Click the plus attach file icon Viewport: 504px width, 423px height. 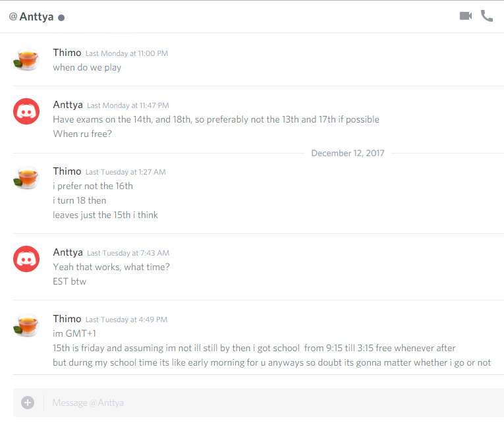27,402
